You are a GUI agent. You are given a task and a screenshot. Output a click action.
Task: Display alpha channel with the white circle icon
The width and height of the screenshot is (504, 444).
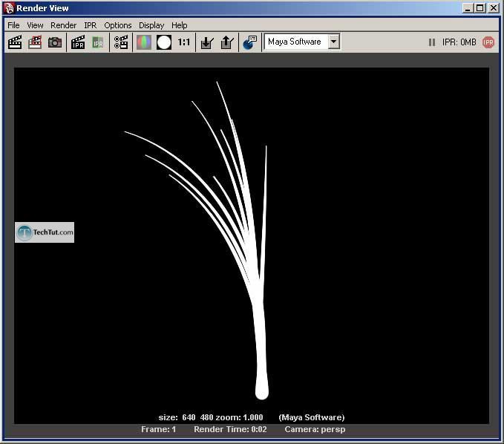[164, 42]
